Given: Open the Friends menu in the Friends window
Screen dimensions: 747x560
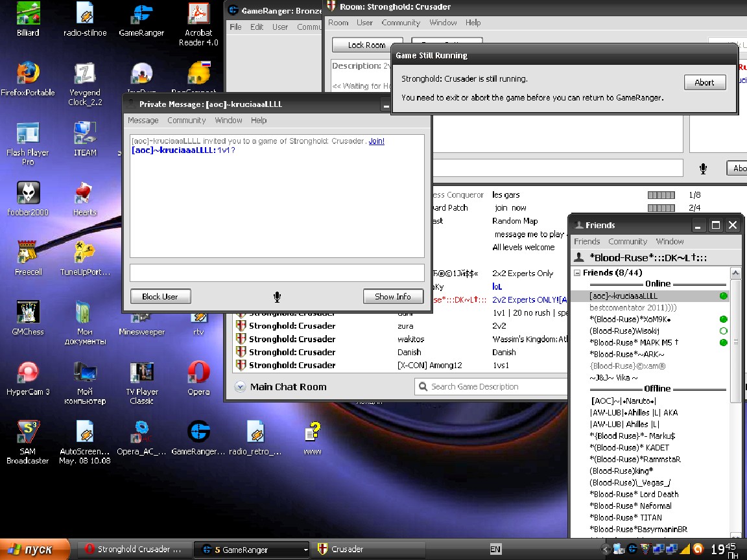Looking at the screenshot, I should (587, 242).
